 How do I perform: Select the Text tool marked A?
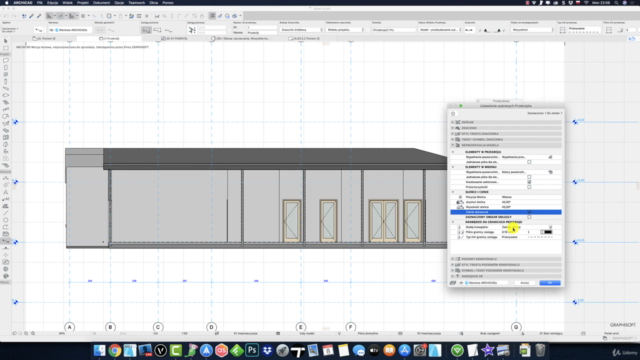point(6,192)
